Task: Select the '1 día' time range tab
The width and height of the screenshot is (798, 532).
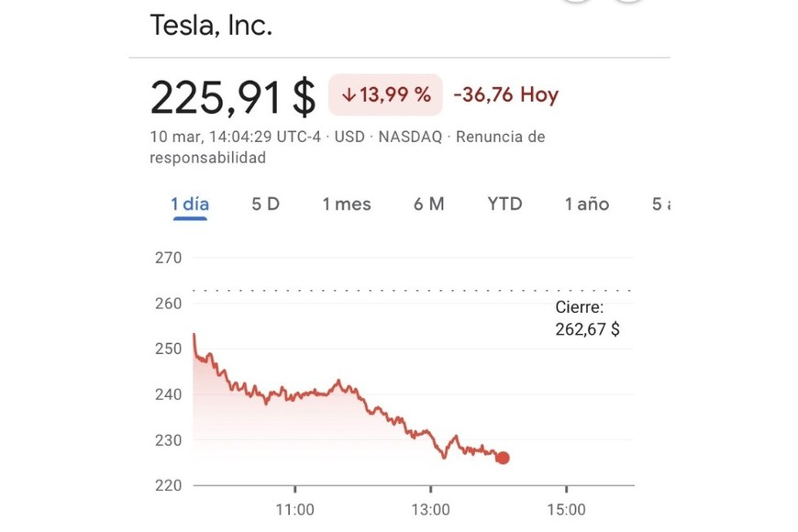Action: point(190,204)
